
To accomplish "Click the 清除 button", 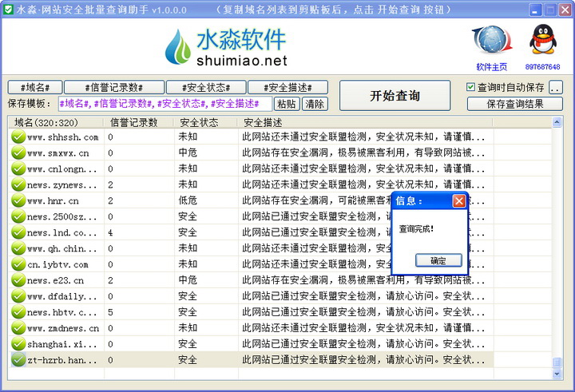I will click(x=315, y=104).
